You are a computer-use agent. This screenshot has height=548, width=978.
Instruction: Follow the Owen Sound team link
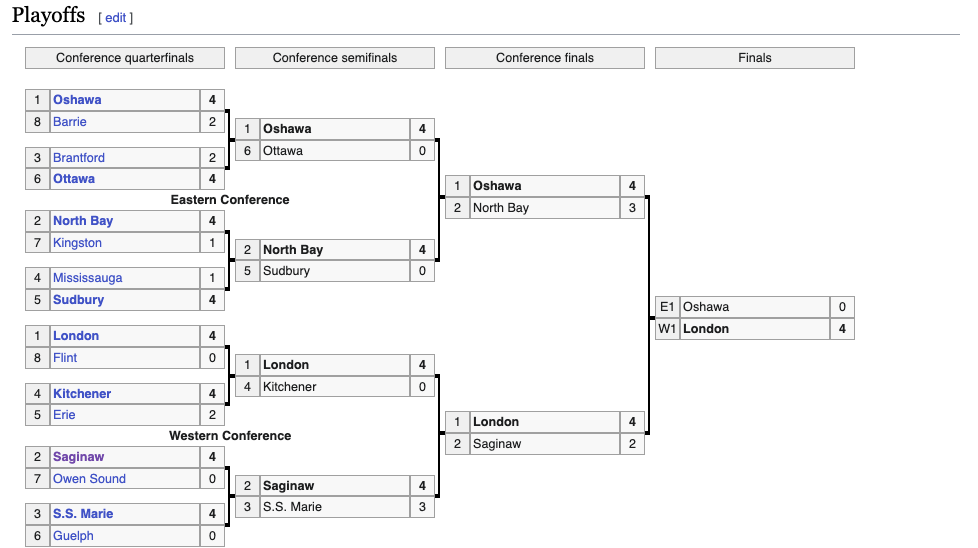point(89,479)
